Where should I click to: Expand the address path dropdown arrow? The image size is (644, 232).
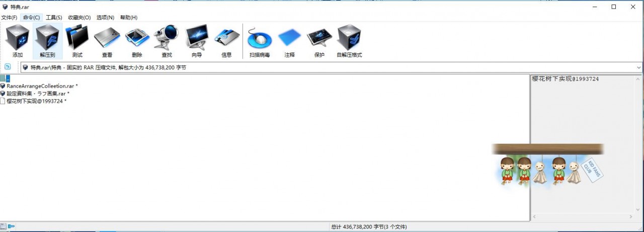coord(639,67)
